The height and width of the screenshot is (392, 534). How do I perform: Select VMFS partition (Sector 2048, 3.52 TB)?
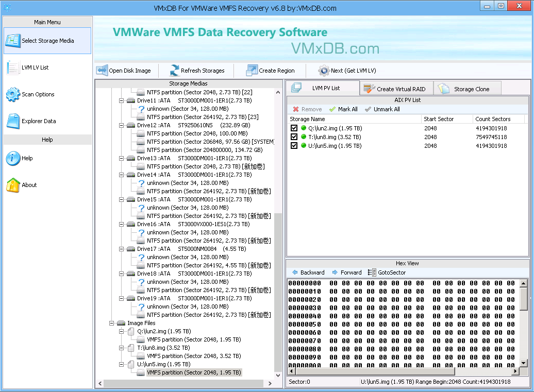click(x=194, y=356)
